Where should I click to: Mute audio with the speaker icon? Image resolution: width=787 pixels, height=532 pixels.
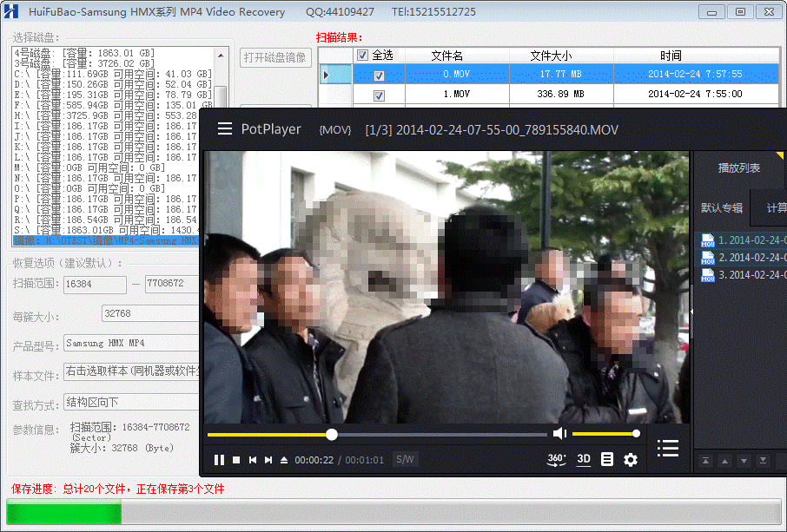coord(559,433)
